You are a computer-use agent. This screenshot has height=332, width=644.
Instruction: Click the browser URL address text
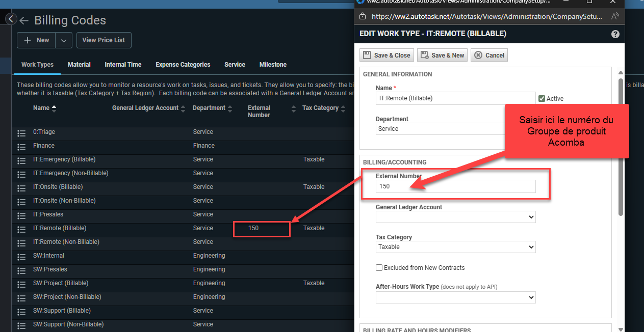486,16
